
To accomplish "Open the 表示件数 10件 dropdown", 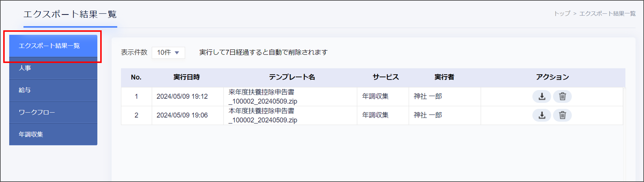I will [168, 53].
